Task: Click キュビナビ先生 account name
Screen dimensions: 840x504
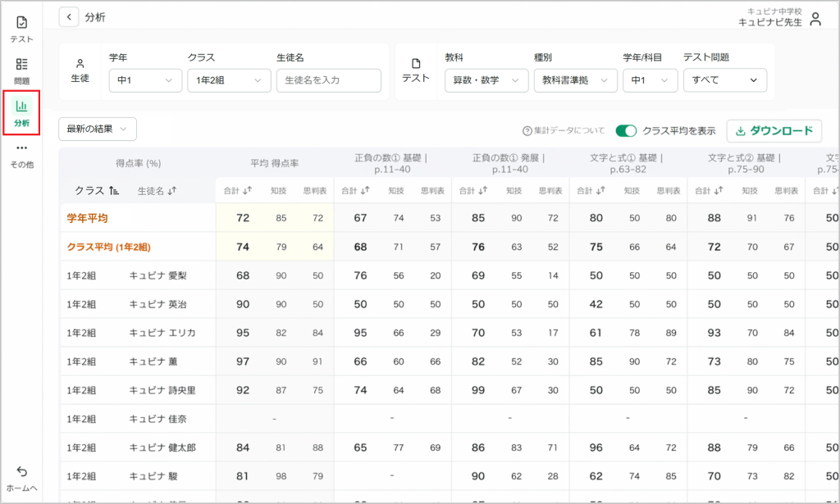Action: tap(769, 22)
